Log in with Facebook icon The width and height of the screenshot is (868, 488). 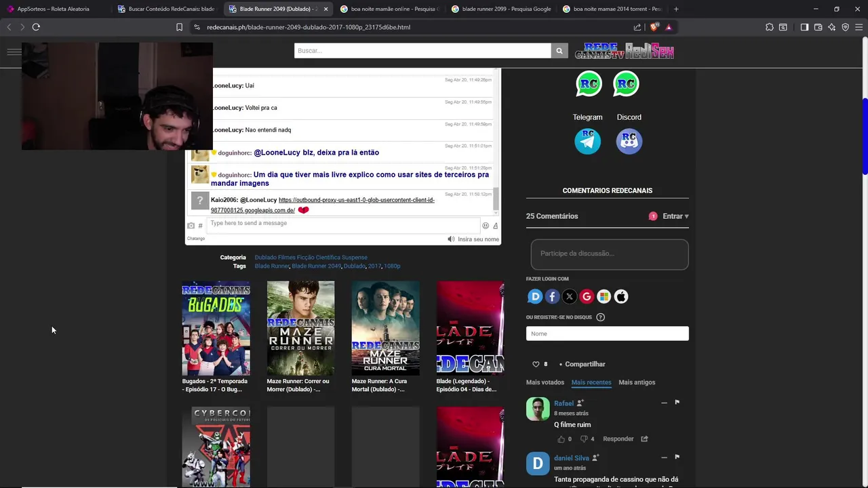tap(552, 296)
